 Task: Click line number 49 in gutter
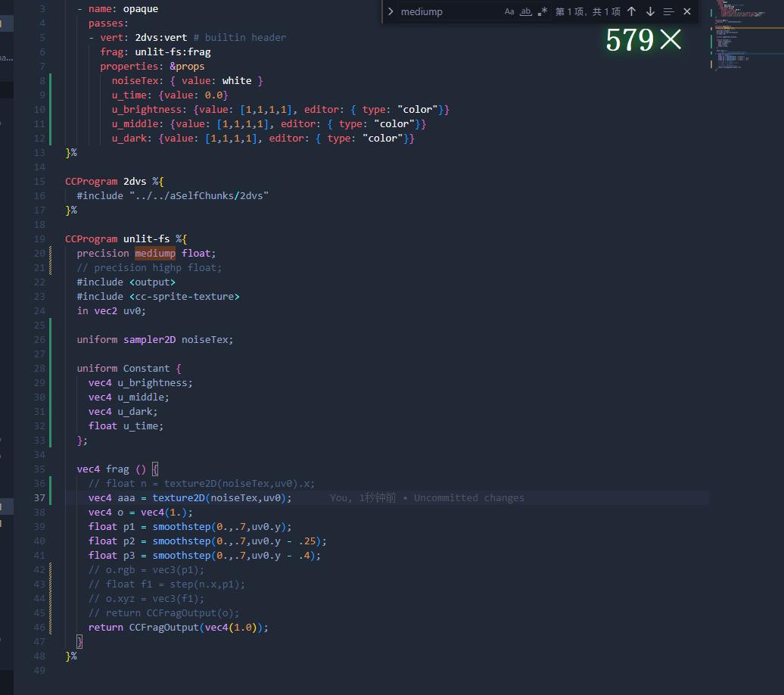39,671
